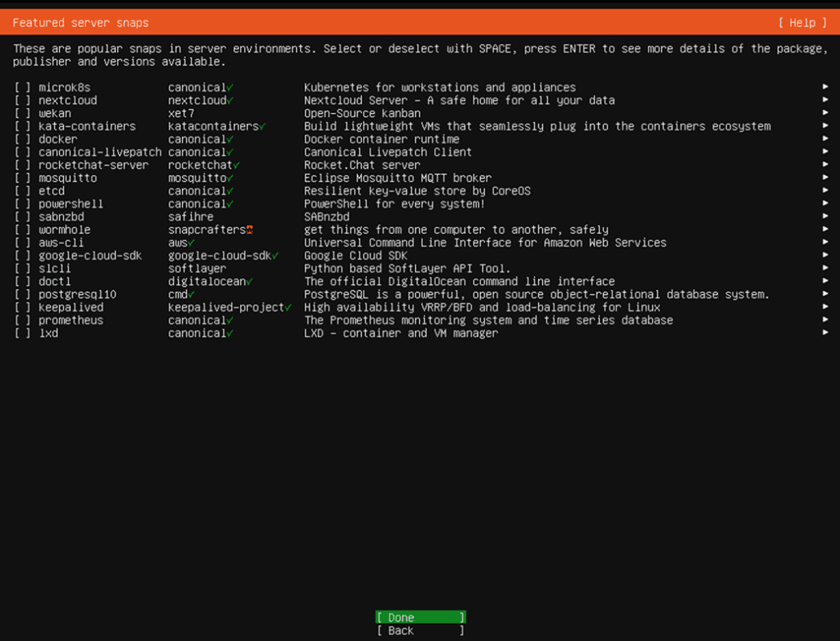This screenshot has width=840, height=641.
Task: Expand the sabnzbd row arrow
Action: [825, 216]
